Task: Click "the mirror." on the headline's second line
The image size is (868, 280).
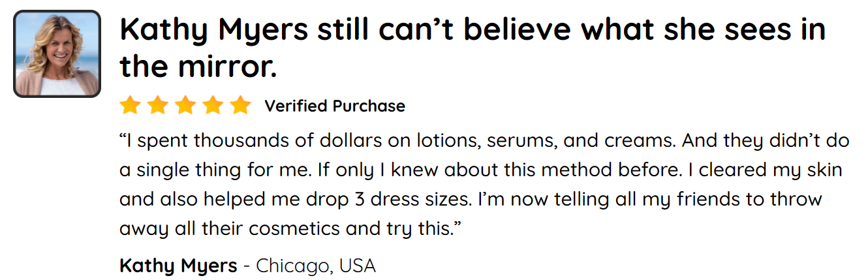Action: (x=198, y=66)
